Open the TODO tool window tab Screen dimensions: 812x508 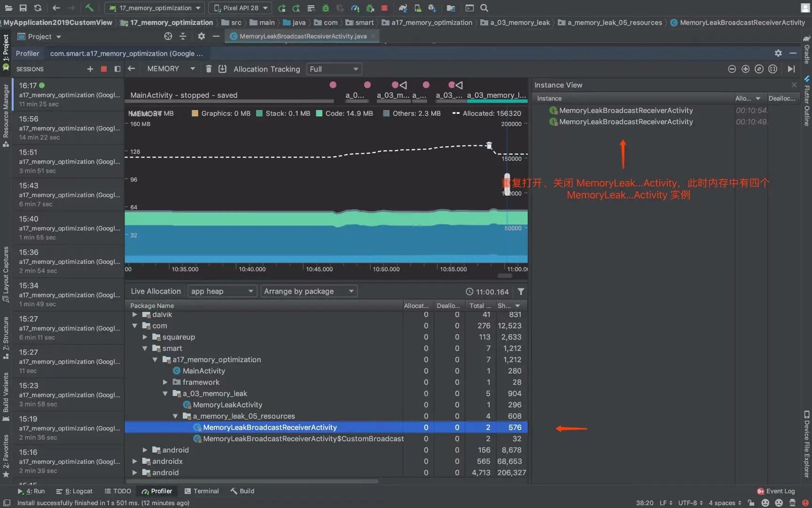click(117, 491)
